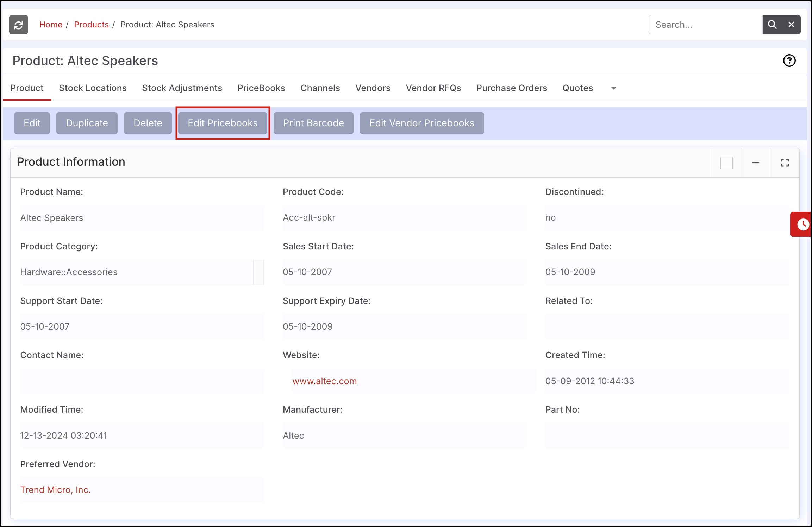Toggle the Product Information panel checkbox

pos(726,163)
